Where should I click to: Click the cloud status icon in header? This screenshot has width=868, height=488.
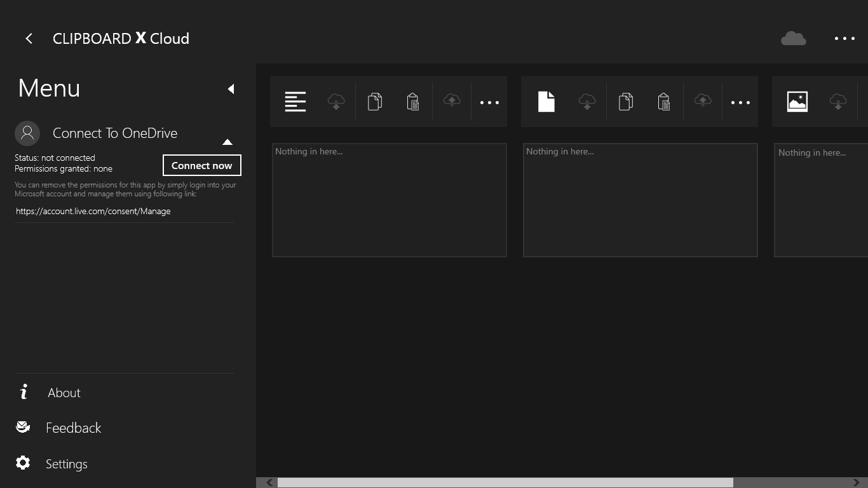[x=793, y=39]
